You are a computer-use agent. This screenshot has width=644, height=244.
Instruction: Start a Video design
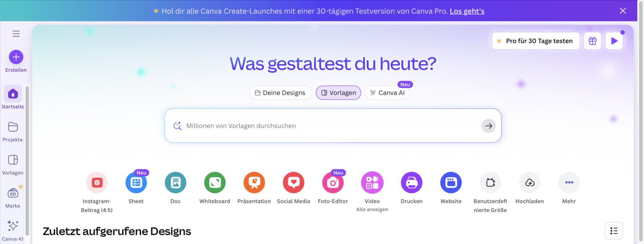tap(372, 182)
